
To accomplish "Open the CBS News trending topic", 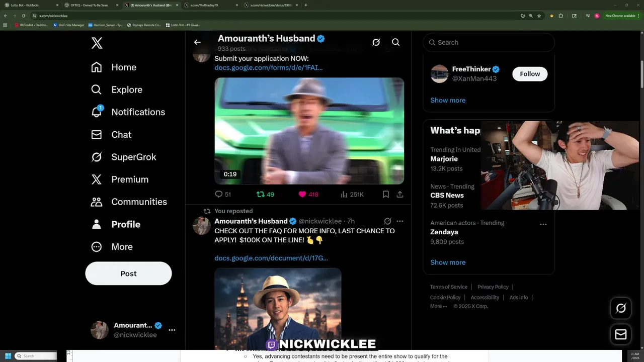I will (447, 195).
